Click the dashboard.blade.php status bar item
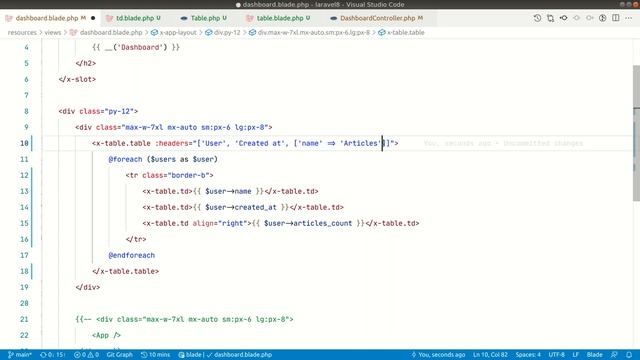 tap(240, 354)
